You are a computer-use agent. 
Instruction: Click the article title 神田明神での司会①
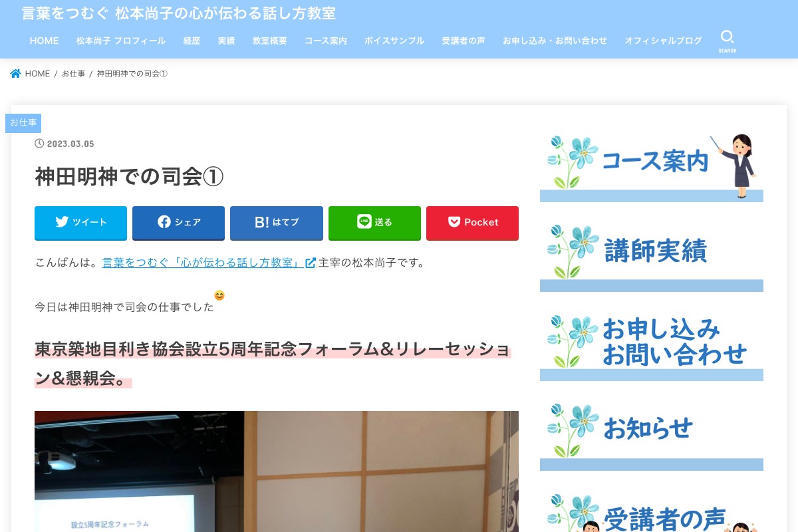click(129, 177)
